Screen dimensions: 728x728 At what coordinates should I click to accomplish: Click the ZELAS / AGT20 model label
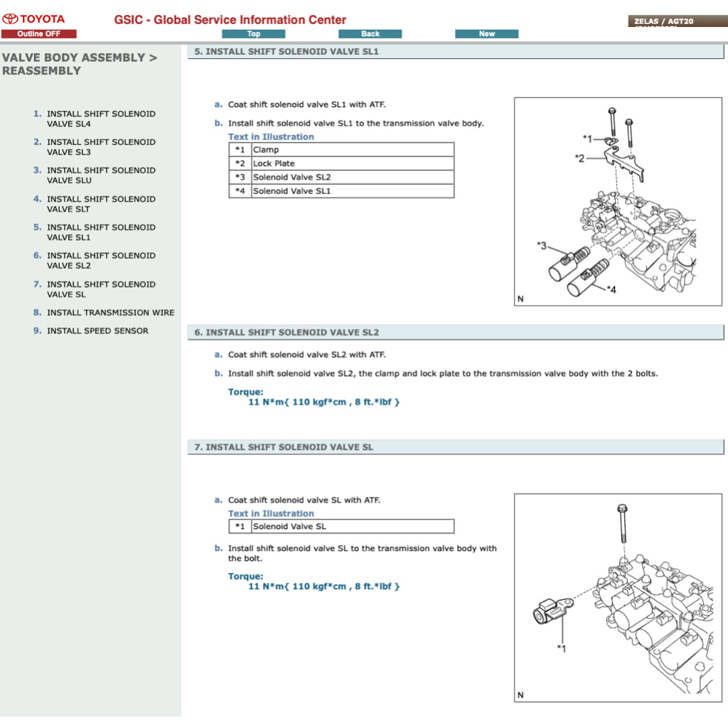[x=663, y=21]
